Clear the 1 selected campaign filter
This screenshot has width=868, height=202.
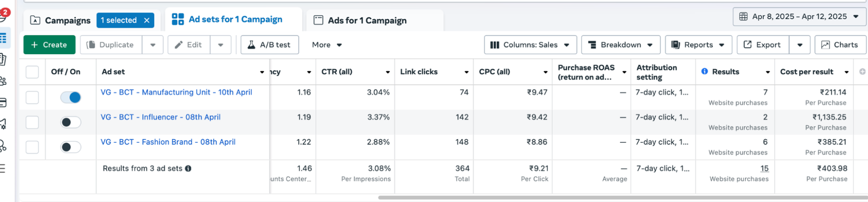[x=146, y=20]
